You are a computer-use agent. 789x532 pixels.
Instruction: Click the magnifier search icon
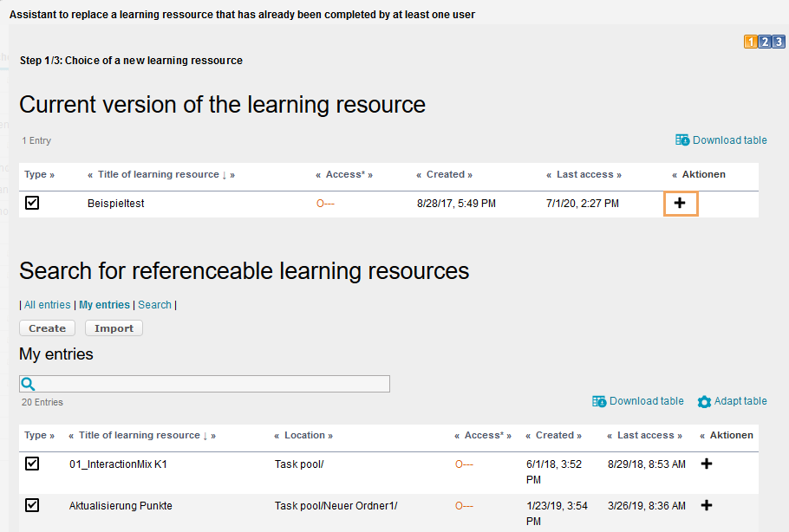click(x=28, y=384)
